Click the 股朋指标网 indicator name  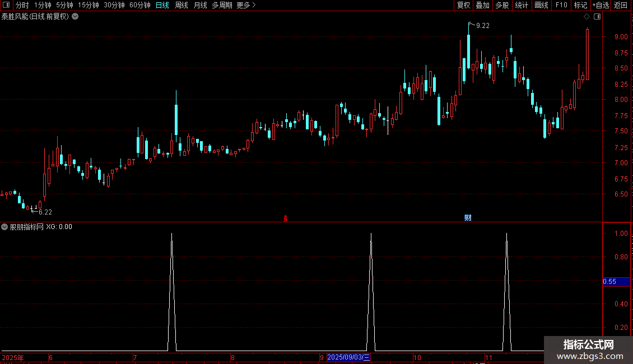26,227
